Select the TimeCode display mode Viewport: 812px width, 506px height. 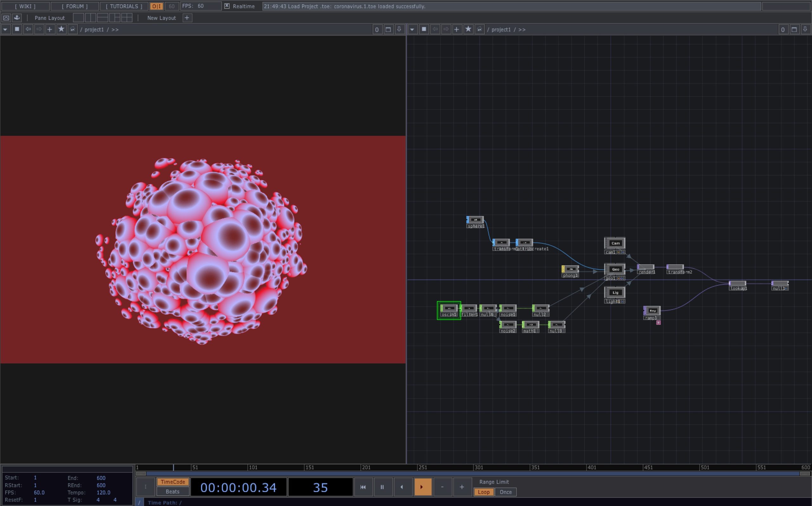click(x=173, y=482)
